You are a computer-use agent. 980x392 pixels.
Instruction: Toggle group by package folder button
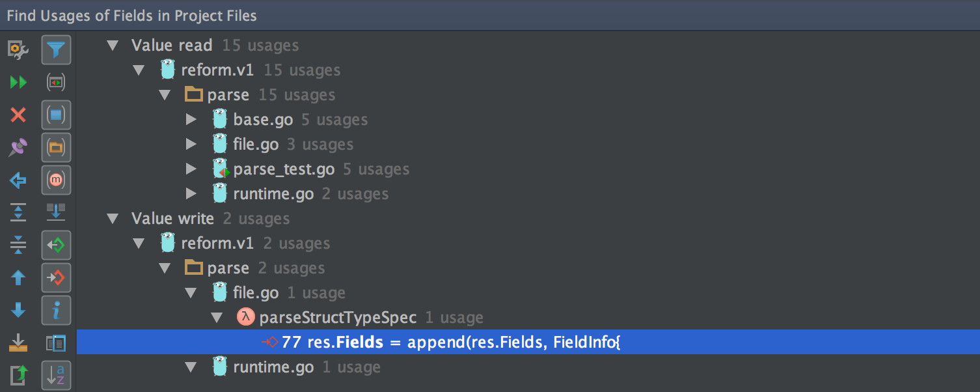tap(56, 148)
